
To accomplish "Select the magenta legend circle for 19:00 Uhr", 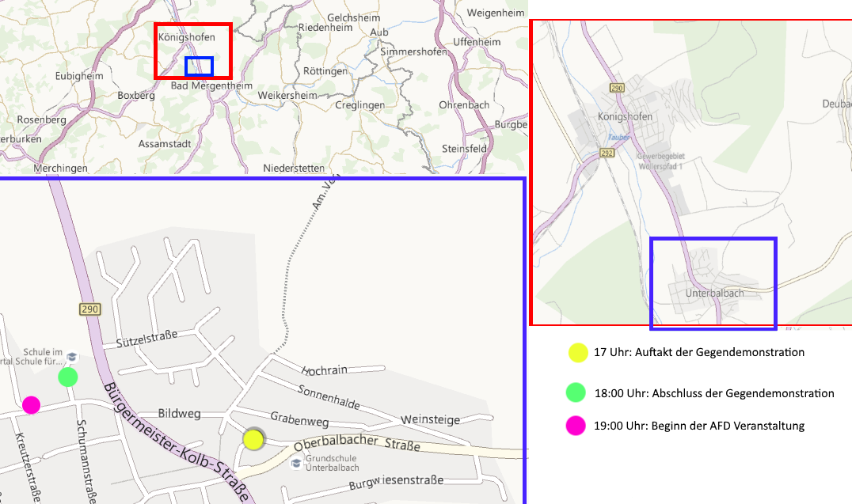I will [x=576, y=426].
